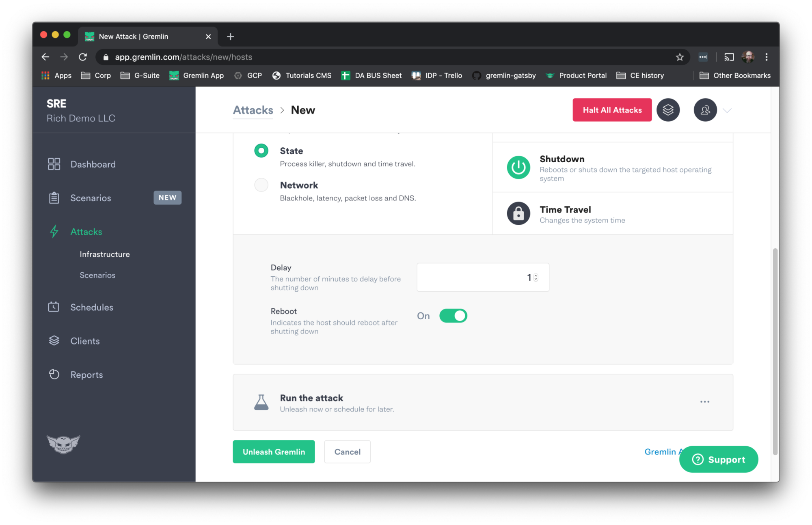Screen dimensions: 812x525
Task: View site info via padlock icon
Action: (x=106, y=57)
